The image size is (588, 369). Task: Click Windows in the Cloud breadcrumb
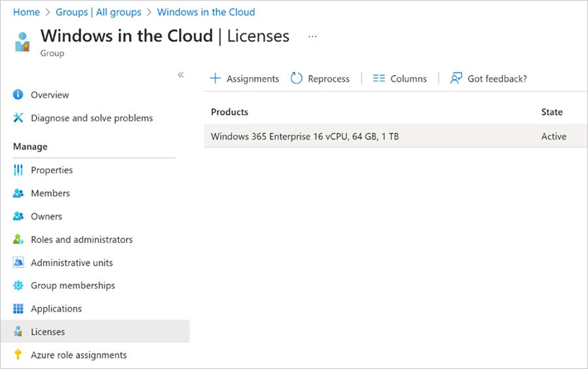[206, 12]
